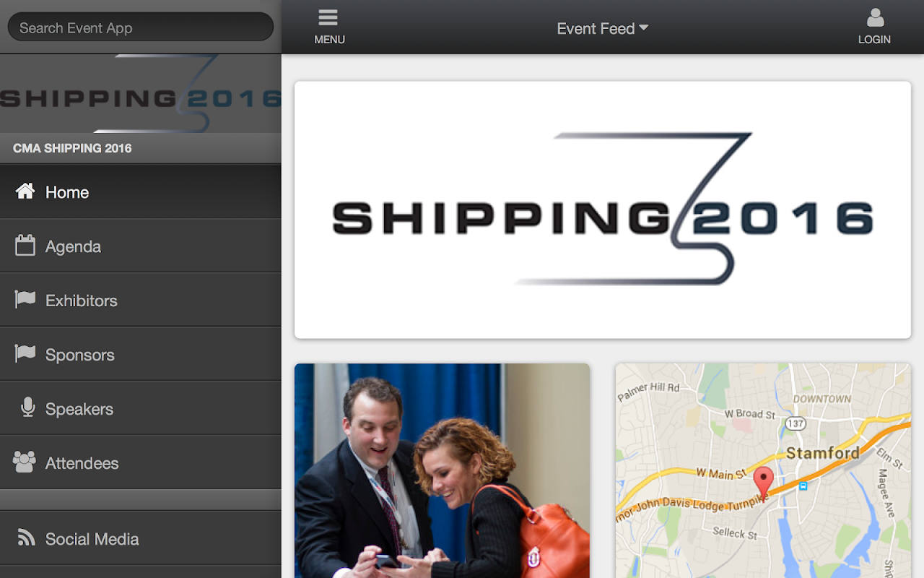Open the Stamford map card
924x578 pixels.
[763, 470]
